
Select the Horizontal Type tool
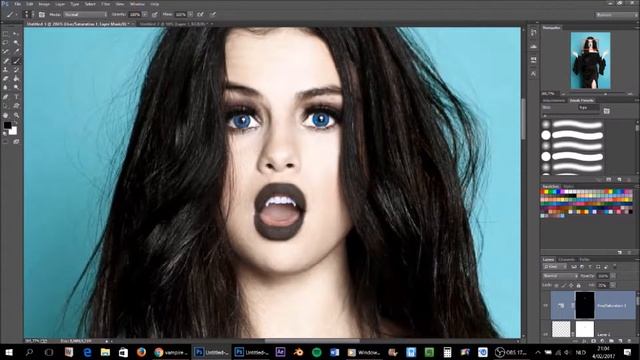tap(16, 97)
